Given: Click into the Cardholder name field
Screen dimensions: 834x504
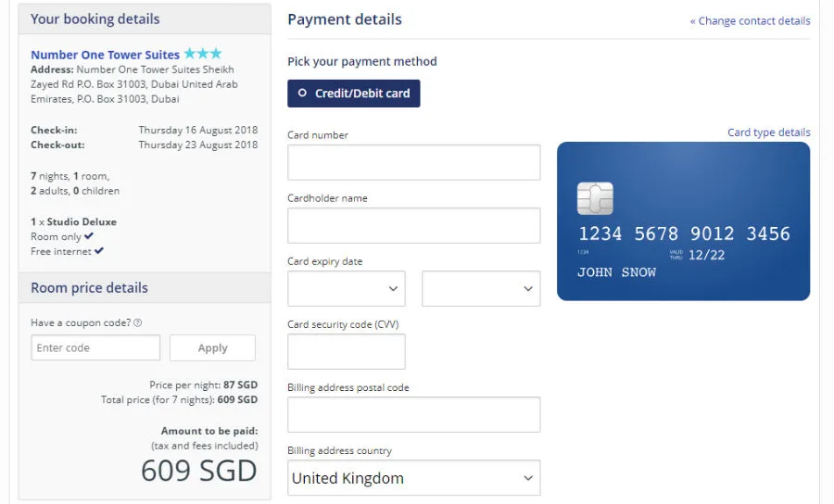Looking at the screenshot, I should click(413, 225).
